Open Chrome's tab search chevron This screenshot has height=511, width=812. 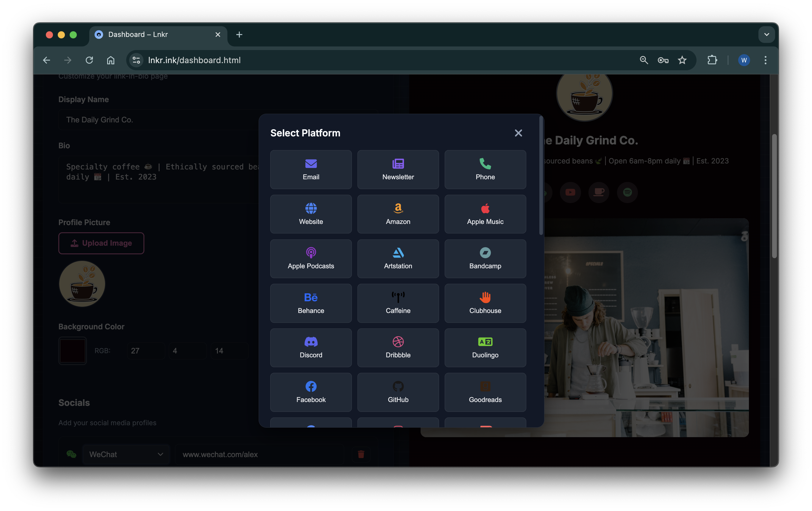[x=766, y=35]
